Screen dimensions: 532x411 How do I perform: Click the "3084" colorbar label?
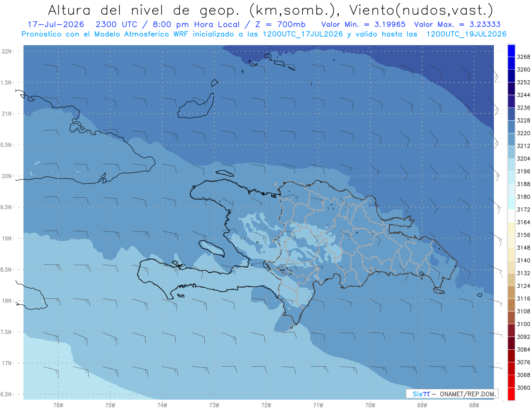click(x=524, y=350)
